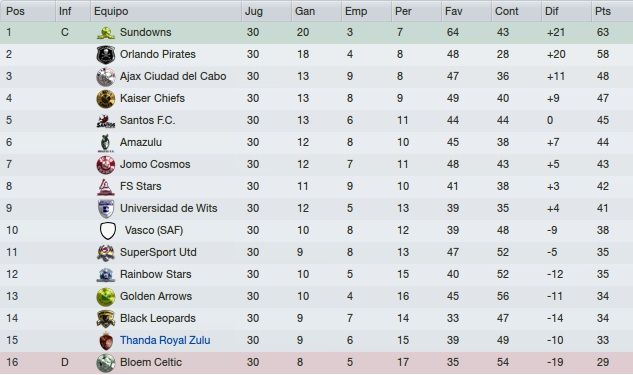Open the Kaiser Chiefs gold badge
The image size is (633, 375).
tap(106, 98)
